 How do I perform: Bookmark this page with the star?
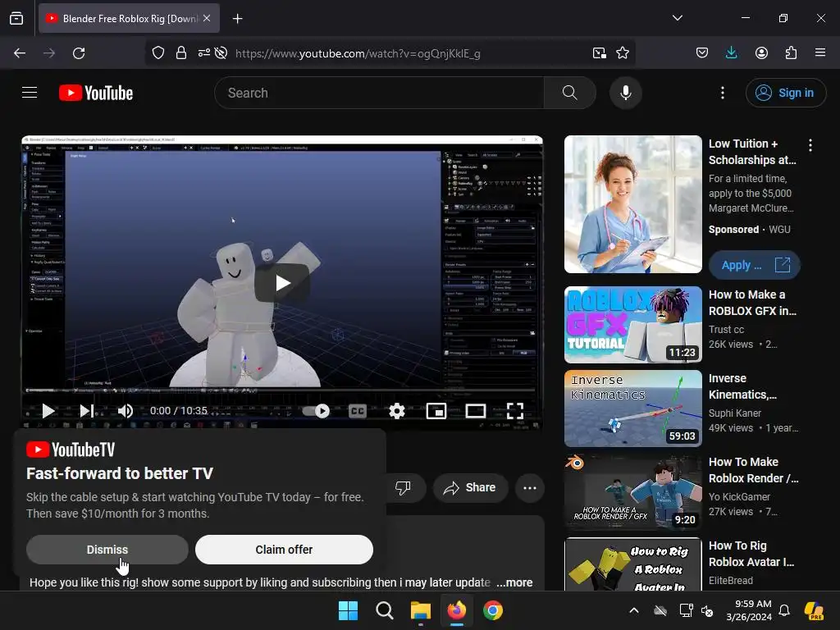pos(622,53)
